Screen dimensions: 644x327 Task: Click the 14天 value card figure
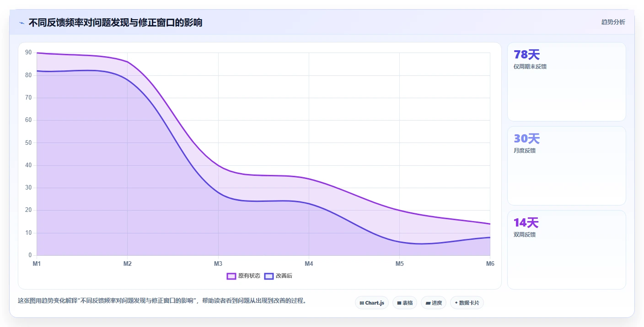tap(526, 223)
